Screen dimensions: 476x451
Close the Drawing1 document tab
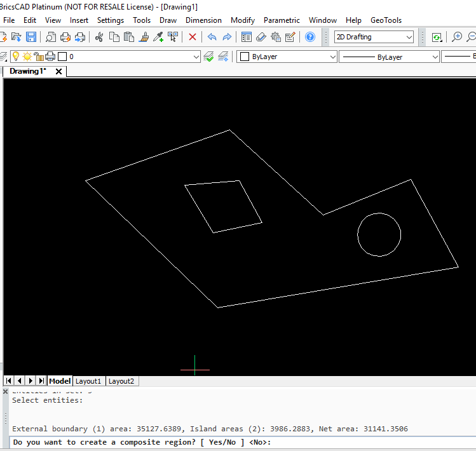59,71
